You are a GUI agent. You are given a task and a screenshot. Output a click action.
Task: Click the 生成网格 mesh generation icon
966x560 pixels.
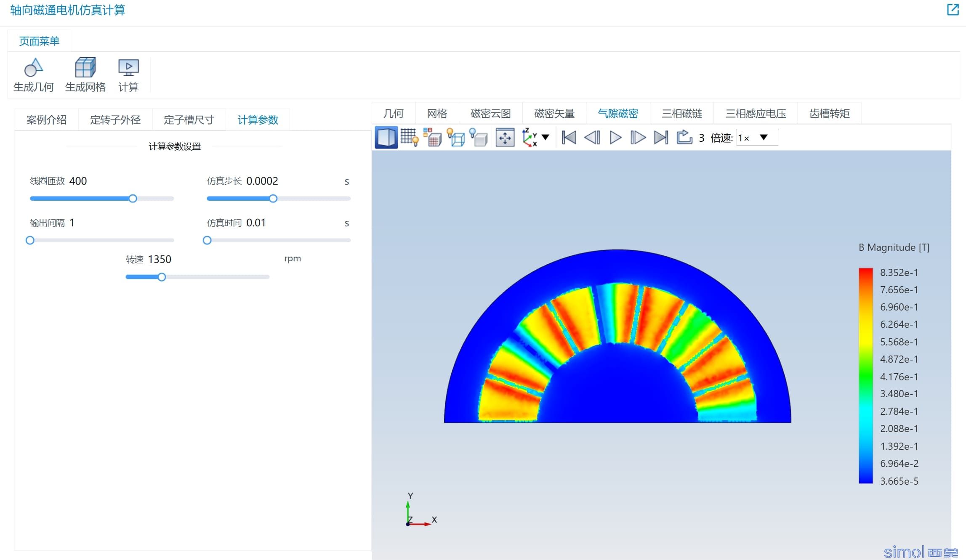click(85, 67)
